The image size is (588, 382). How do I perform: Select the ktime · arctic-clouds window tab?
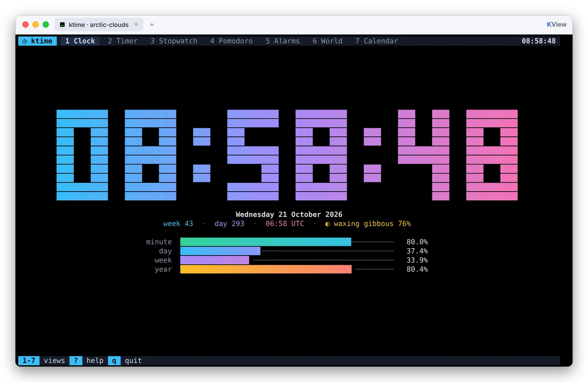(99, 25)
